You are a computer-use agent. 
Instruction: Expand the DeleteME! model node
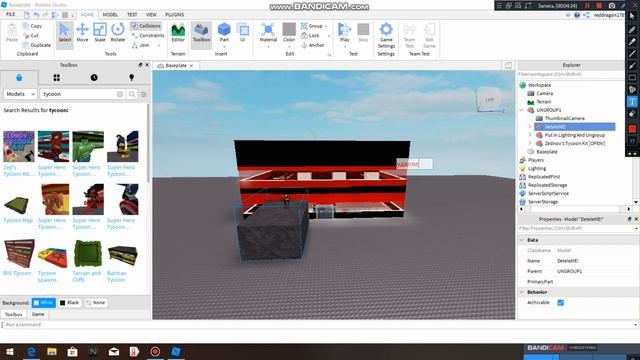(x=530, y=127)
